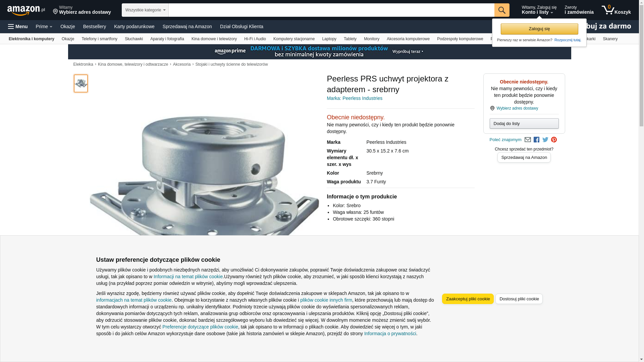The image size is (644, 362).
Task: Accept cookies with Zaakceptuj pliki cookie
Action: (468, 299)
